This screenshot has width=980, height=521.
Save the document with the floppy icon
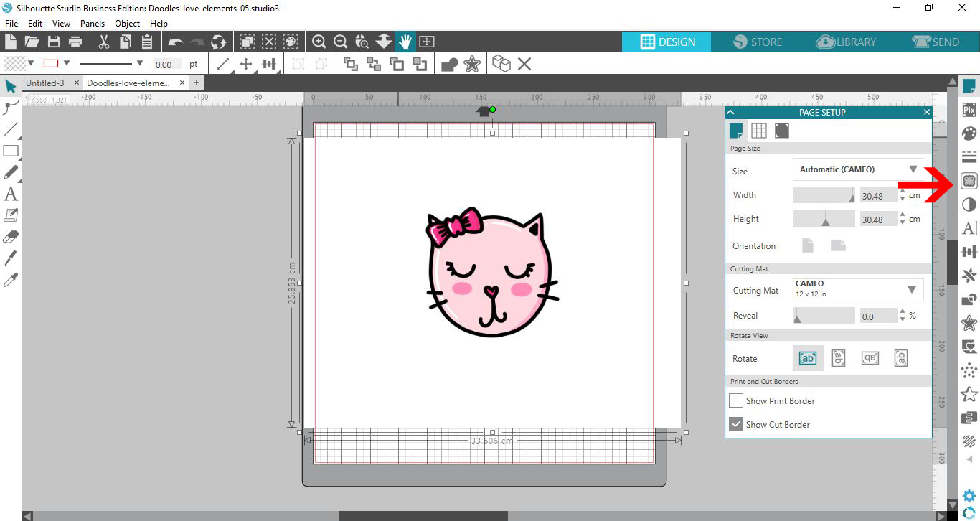pyautogui.click(x=53, y=42)
